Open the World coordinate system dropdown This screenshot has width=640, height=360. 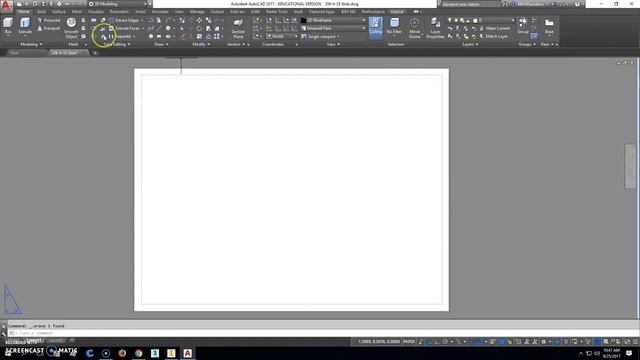tap(282, 36)
